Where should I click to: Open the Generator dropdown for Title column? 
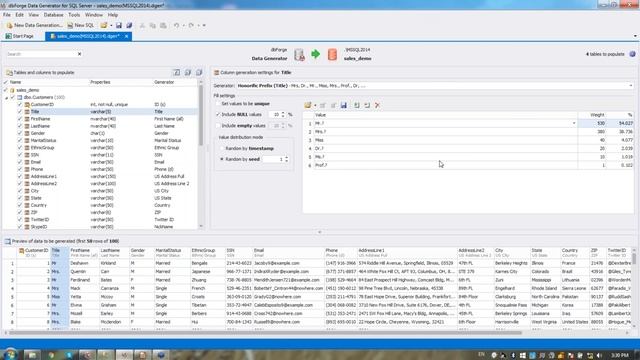(x=631, y=86)
